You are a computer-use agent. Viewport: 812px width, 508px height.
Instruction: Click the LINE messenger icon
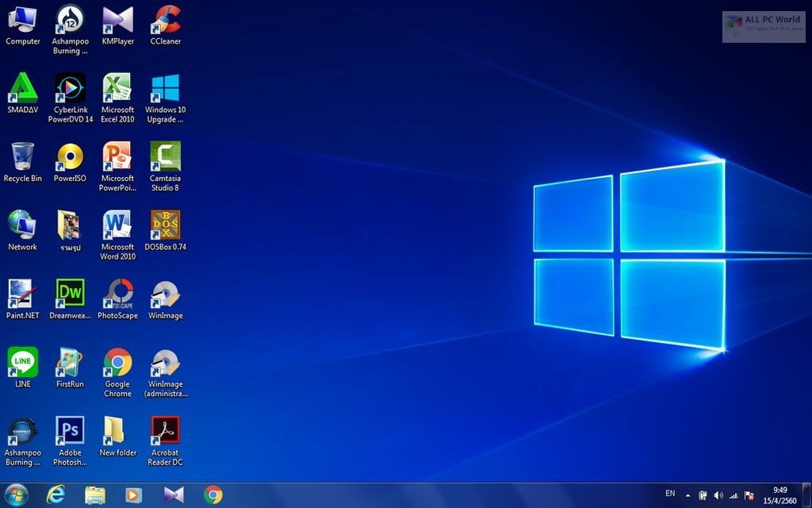23,363
